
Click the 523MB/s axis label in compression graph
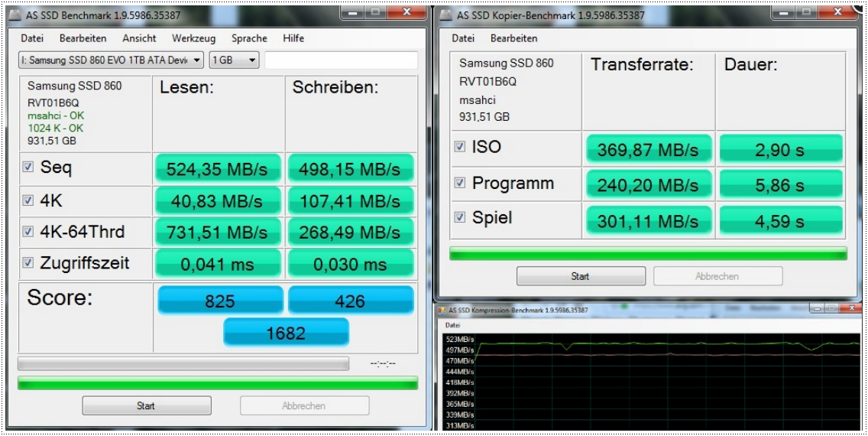[459, 339]
